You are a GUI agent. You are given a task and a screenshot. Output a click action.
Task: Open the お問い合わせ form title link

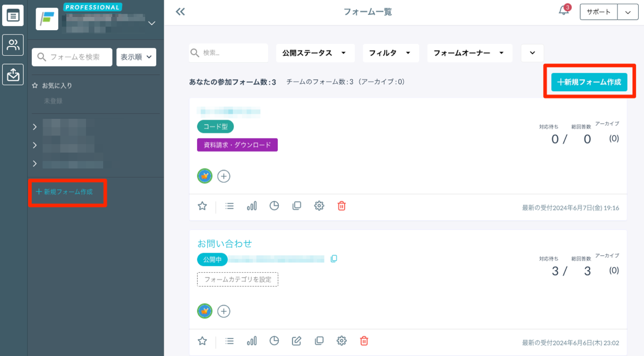pyautogui.click(x=224, y=244)
